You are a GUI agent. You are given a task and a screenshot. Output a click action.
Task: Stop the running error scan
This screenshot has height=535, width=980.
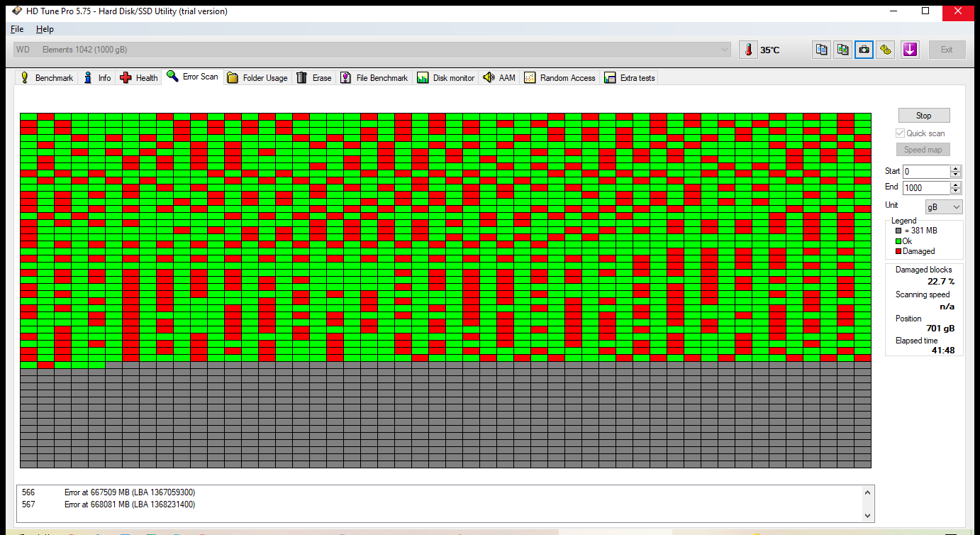tap(923, 116)
